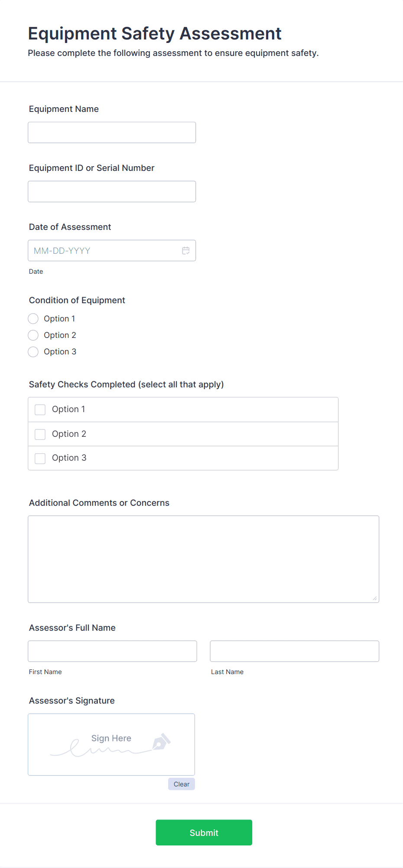
Task: Click the Additional Comments text area
Action: (203, 559)
